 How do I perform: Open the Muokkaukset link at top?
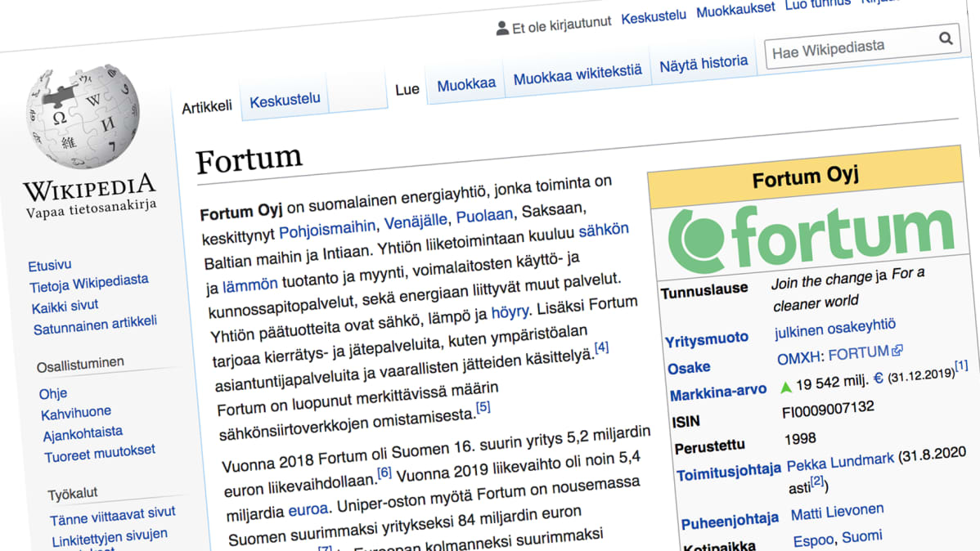click(x=735, y=10)
